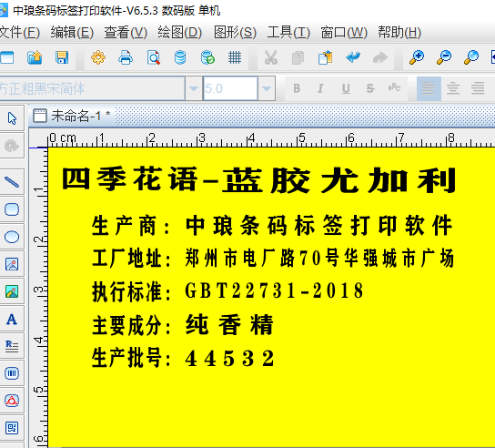Select the QR code tool
The height and width of the screenshot is (448, 495).
click(12, 428)
